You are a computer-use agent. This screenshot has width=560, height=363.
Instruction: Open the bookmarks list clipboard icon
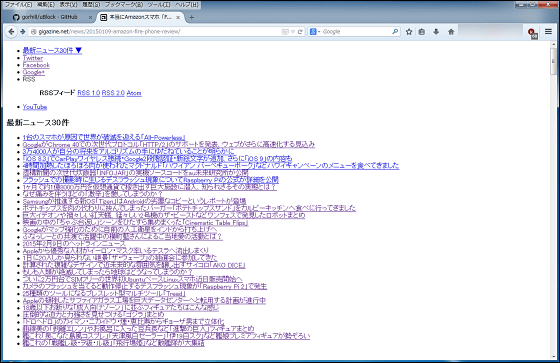[x=422, y=32]
